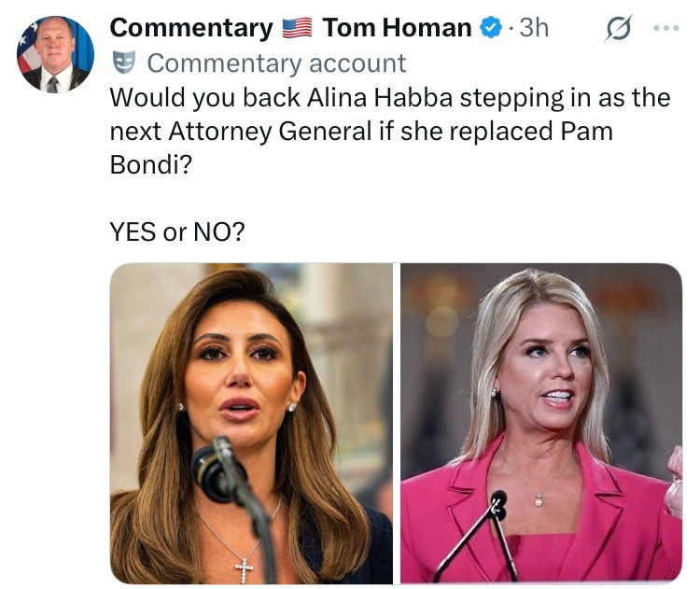
Task: Click "Tom Homan" in the display name
Action: (397, 28)
